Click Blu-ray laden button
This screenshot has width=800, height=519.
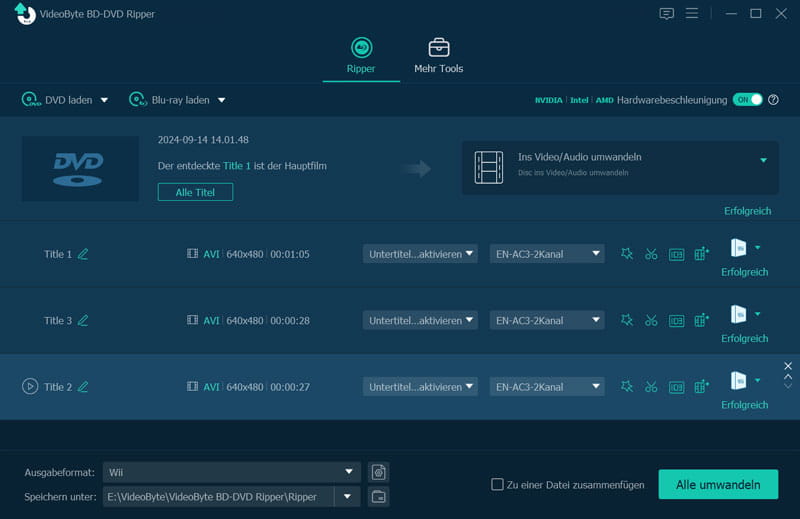(x=169, y=100)
